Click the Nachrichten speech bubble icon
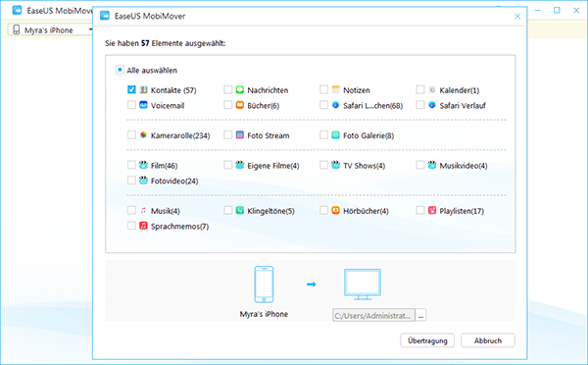This screenshot has height=365, width=588. click(240, 89)
